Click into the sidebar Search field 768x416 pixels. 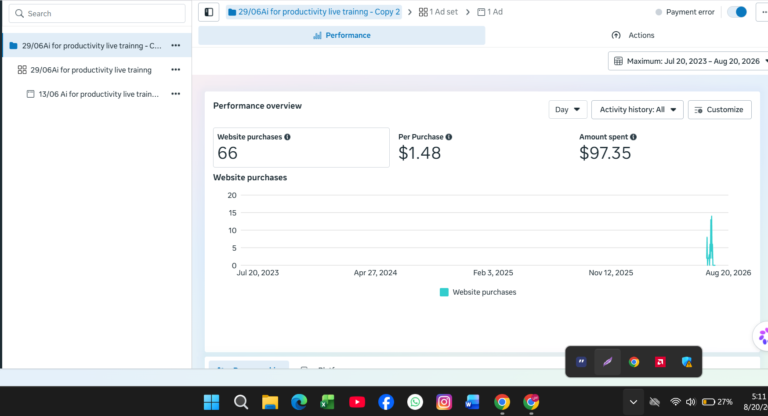tap(97, 14)
